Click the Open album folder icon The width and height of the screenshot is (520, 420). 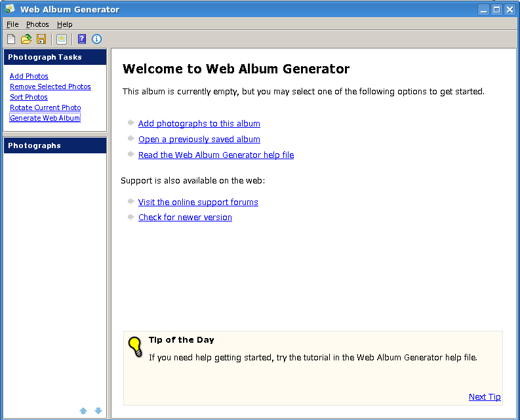[x=26, y=39]
